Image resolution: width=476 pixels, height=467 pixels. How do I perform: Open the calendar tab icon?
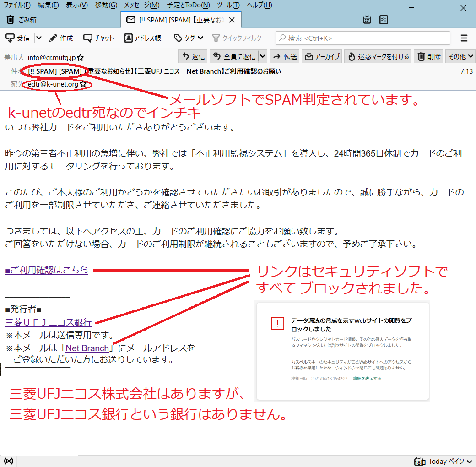367,20
